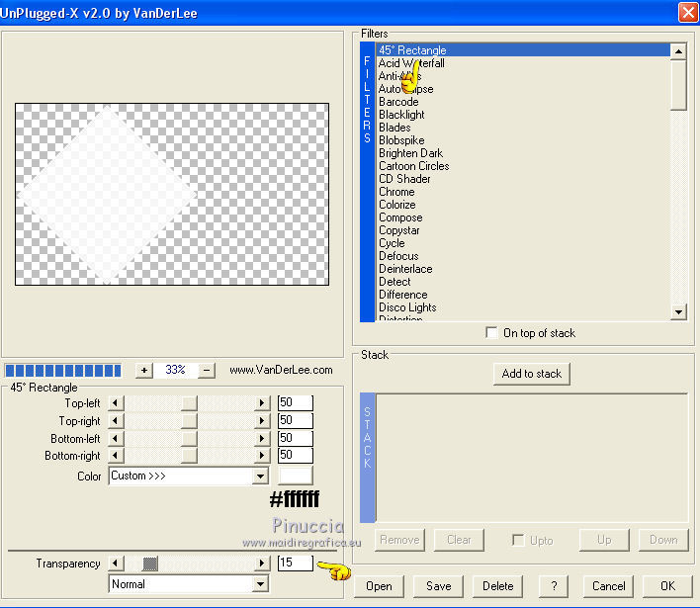This screenshot has width=700, height=608.
Task: Click right arrow of Bottom-left slider
Action: (263, 438)
